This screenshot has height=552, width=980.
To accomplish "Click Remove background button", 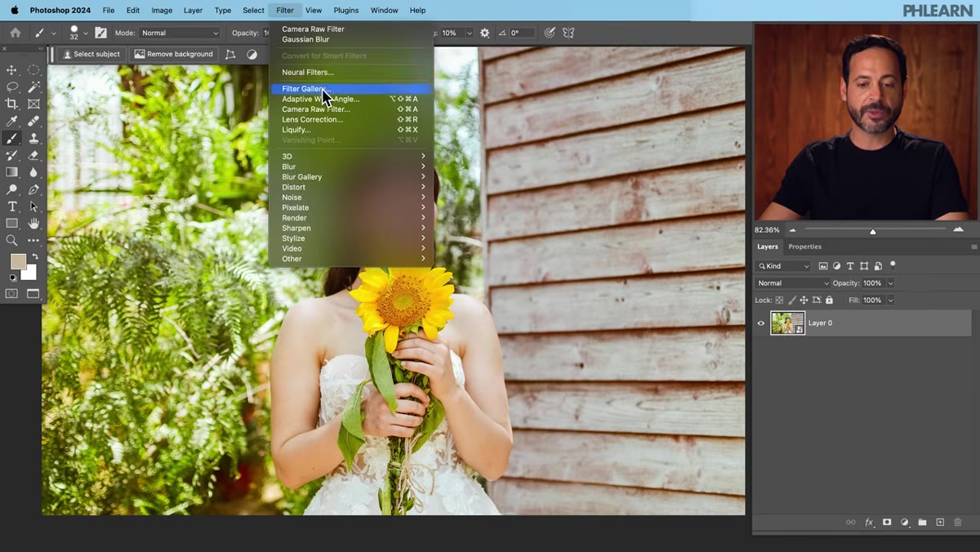I will click(174, 54).
